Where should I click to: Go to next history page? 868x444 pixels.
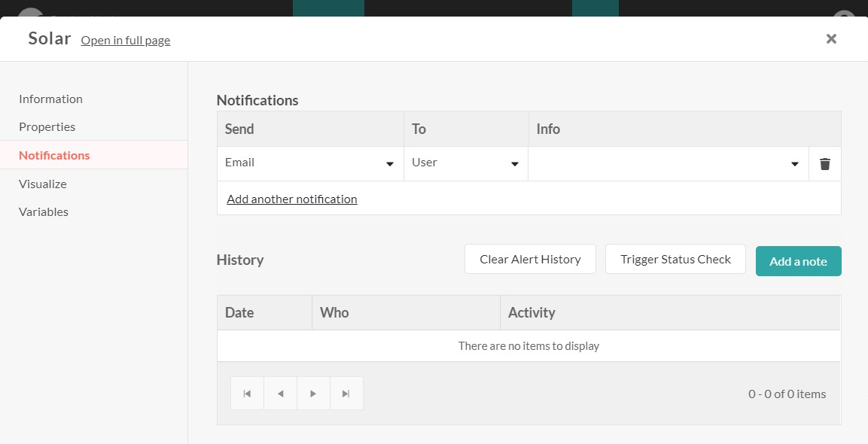pos(313,393)
